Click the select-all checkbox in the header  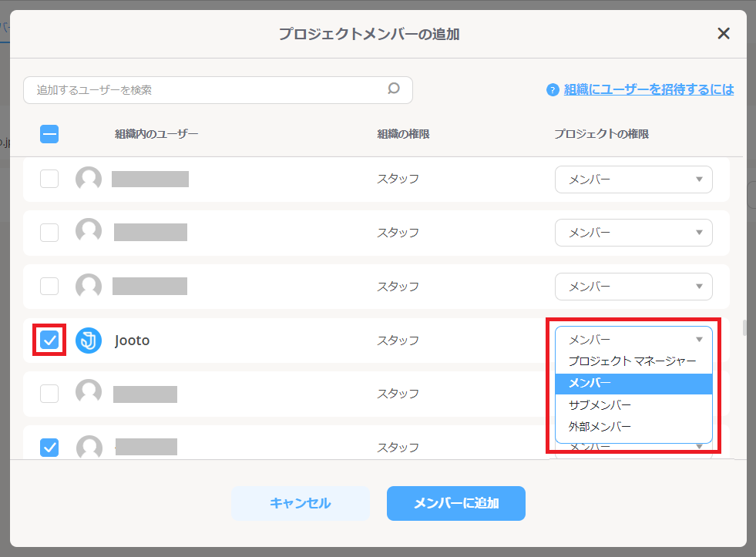tap(49, 133)
